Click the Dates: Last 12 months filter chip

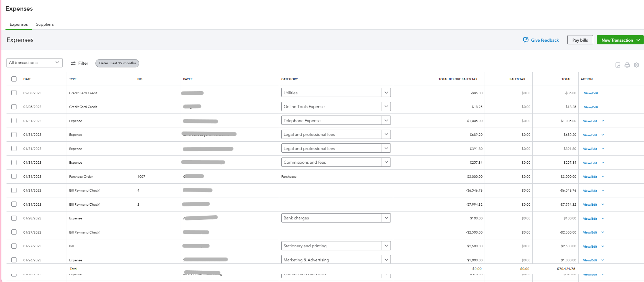(x=117, y=63)
